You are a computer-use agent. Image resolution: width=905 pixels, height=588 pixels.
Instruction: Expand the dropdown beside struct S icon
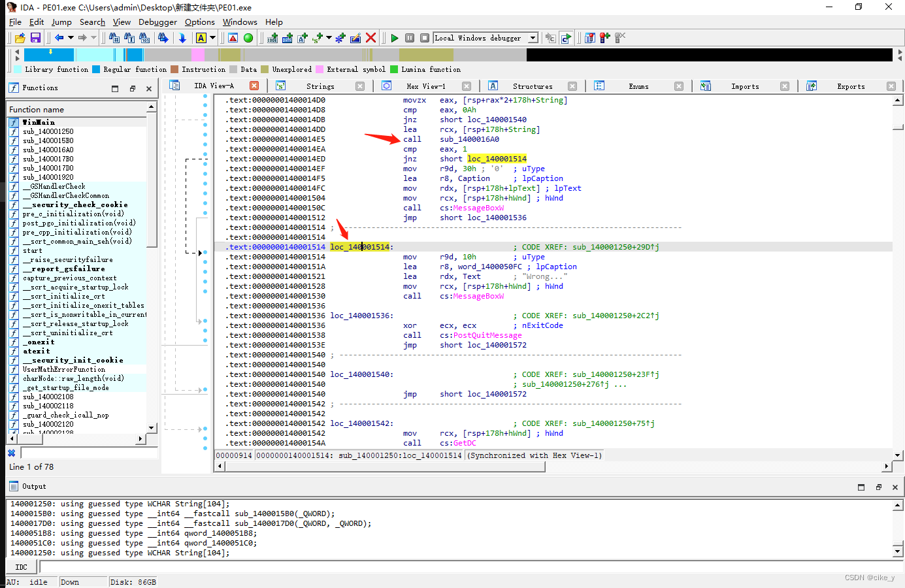coord(329,38)
